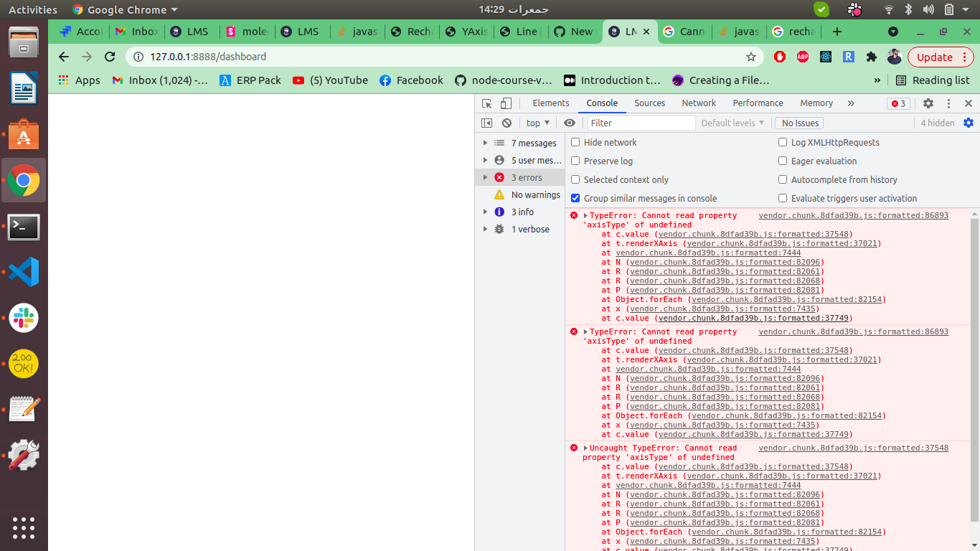The width and height of the screenshot is (980, 551).
Task: Switch to the Network tab
Action: (x=698, y=103)
